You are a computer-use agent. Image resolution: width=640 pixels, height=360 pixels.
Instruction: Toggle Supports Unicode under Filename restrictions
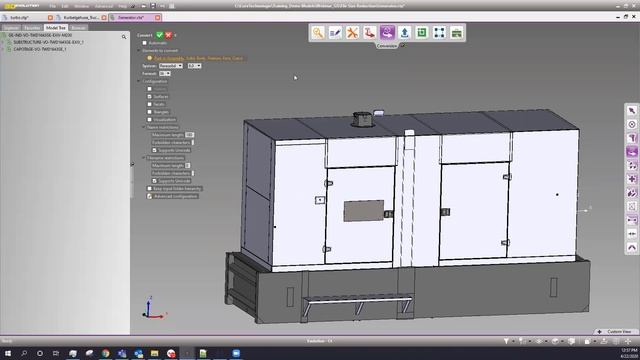tap(154, 181)
